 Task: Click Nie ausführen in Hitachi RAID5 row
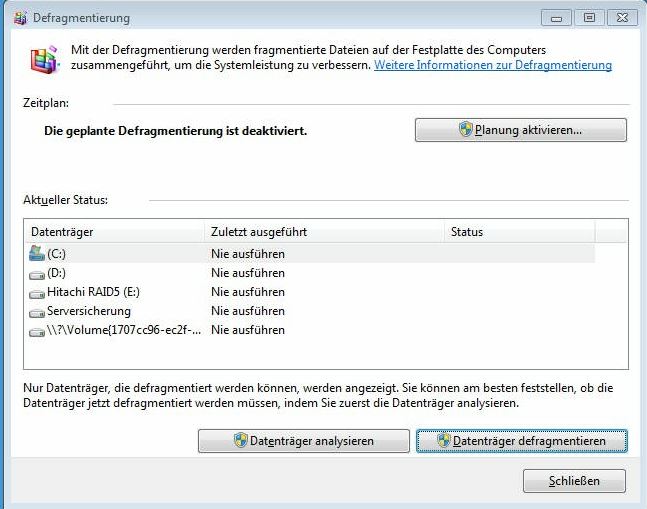point(248,292)
